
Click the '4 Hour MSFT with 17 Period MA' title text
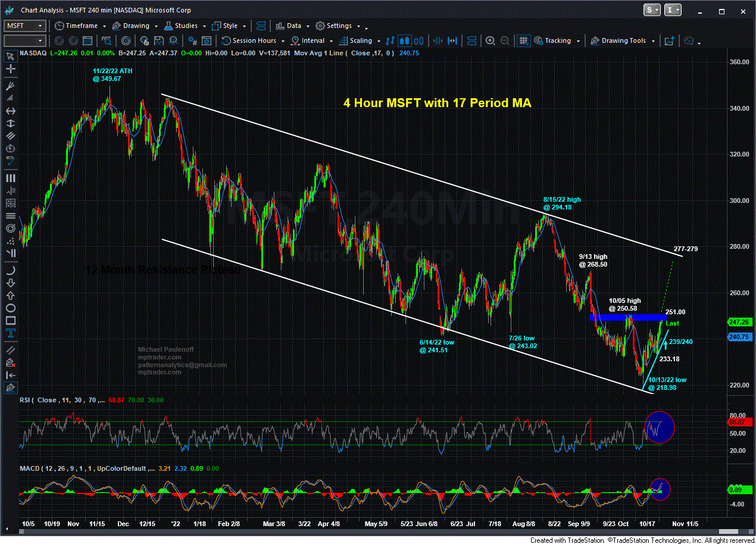click(x=437, y=102)
